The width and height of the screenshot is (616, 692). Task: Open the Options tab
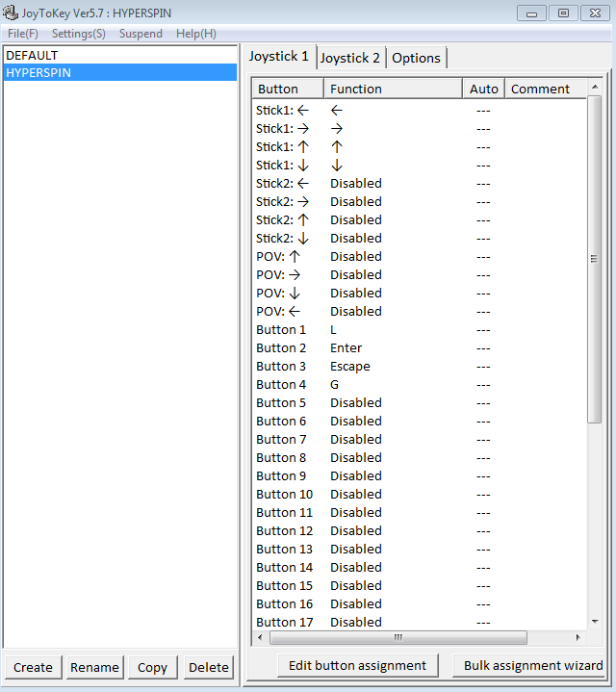point(416,58)
